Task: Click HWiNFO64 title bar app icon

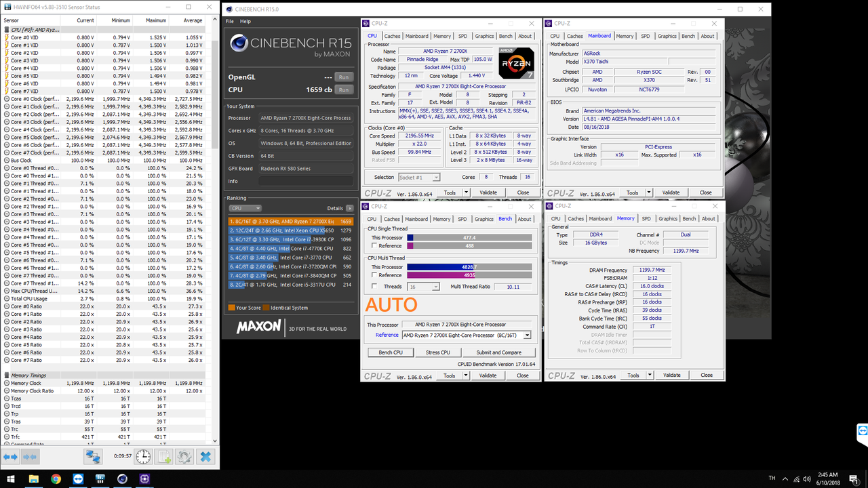Action: pos(7,7)
